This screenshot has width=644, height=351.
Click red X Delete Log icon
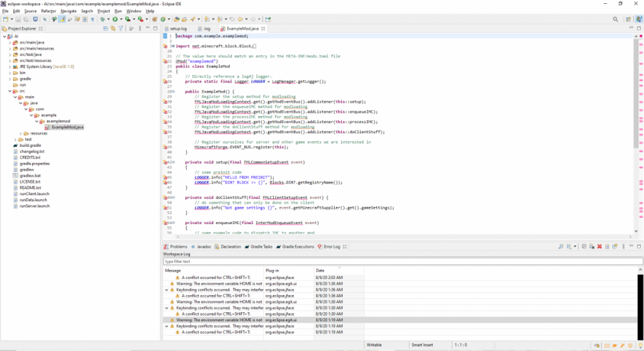(600, 246)
